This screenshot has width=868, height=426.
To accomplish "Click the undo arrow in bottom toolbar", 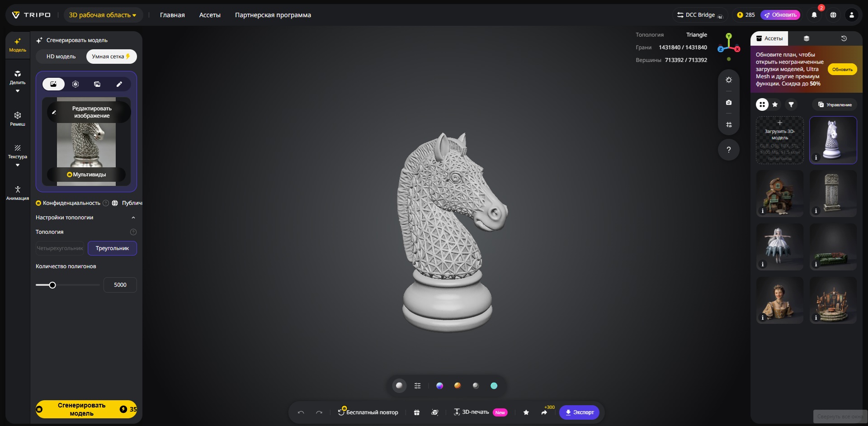I will tap(301, 412).
